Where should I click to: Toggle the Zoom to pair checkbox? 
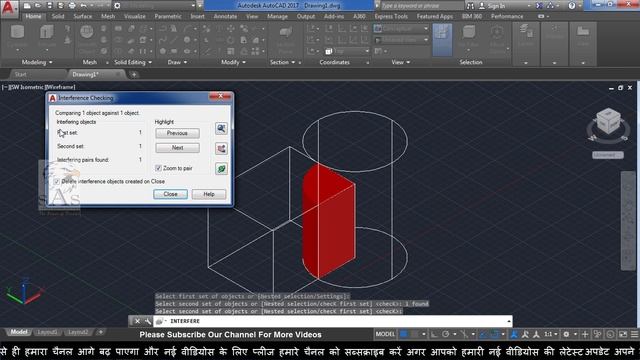coord(158,168)
